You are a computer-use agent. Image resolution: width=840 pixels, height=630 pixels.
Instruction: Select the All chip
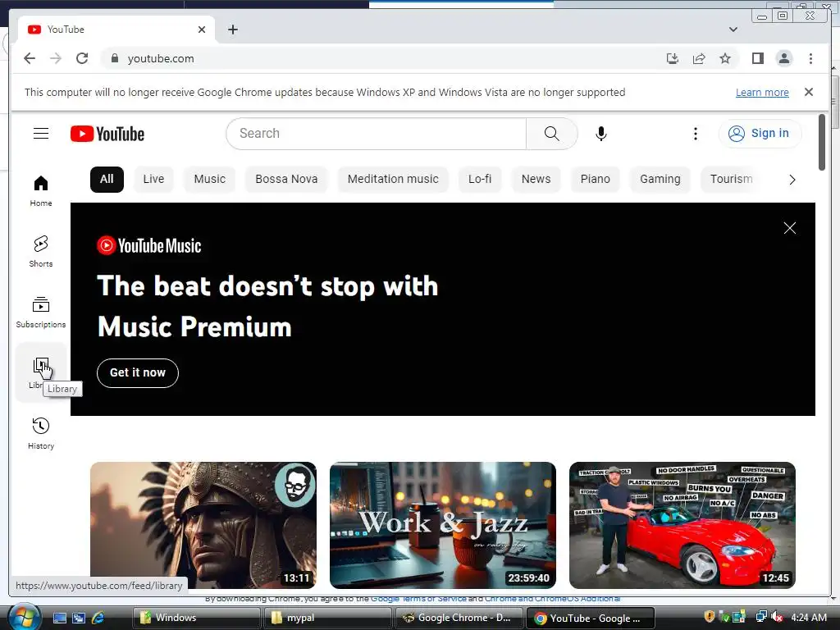[107, 179]
